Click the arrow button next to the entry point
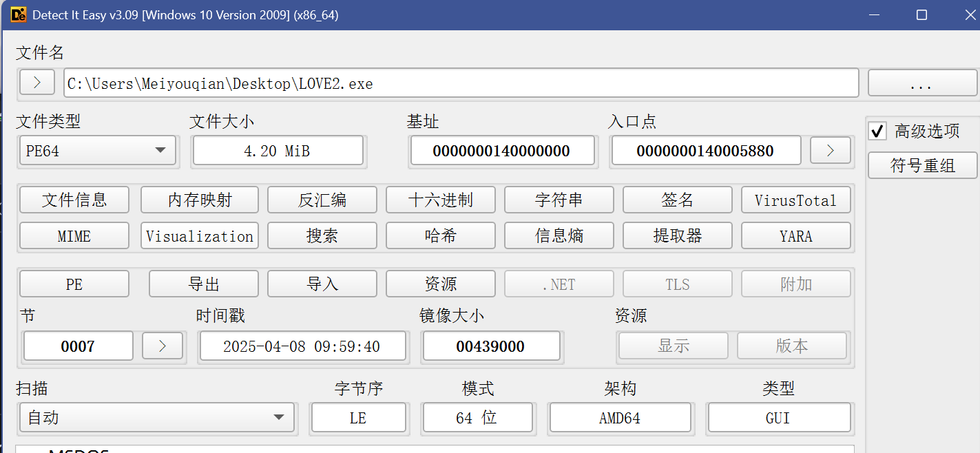The image size is (980, 453). (x=830, y=151)
